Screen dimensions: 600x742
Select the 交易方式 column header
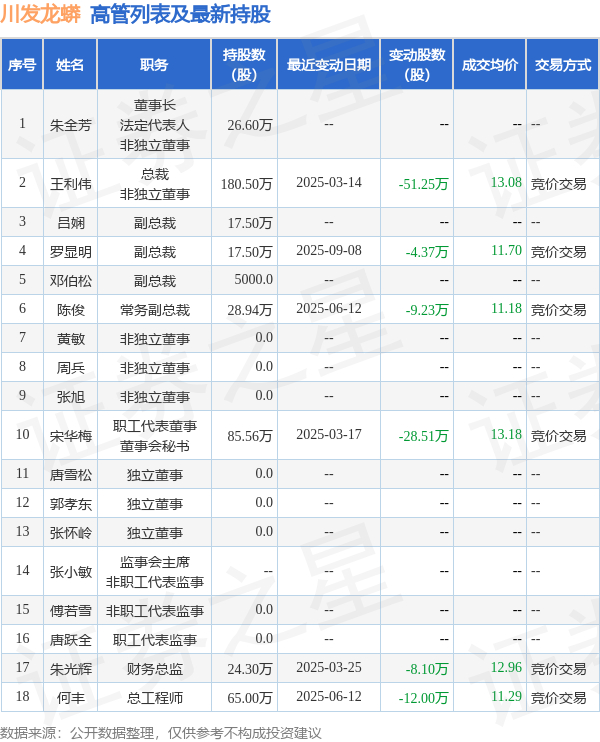tap(563, 65)
